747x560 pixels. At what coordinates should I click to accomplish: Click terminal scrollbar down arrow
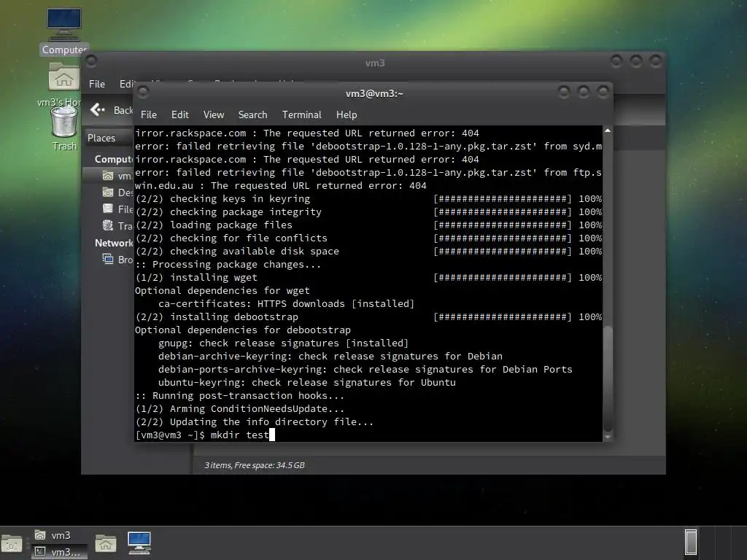coord(608,437)
